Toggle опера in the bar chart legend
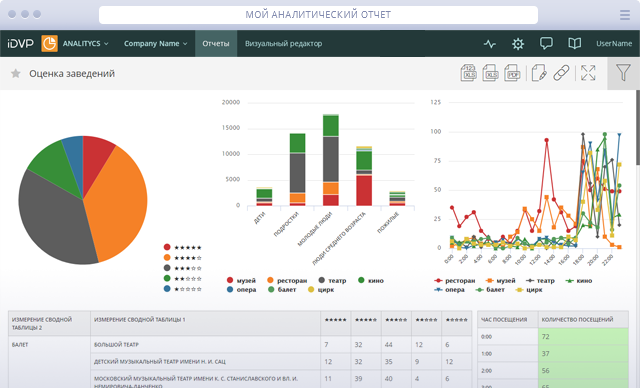This screenshot has height=388, width=640. tap(241, 290)
